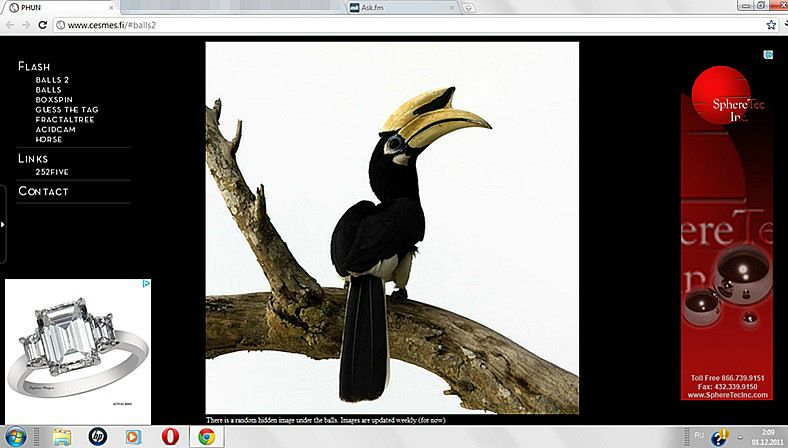The height and width of the screenshot is (448, 788).
Task: Launch the Opera browser from the taskbar
Action: [170, 436]
